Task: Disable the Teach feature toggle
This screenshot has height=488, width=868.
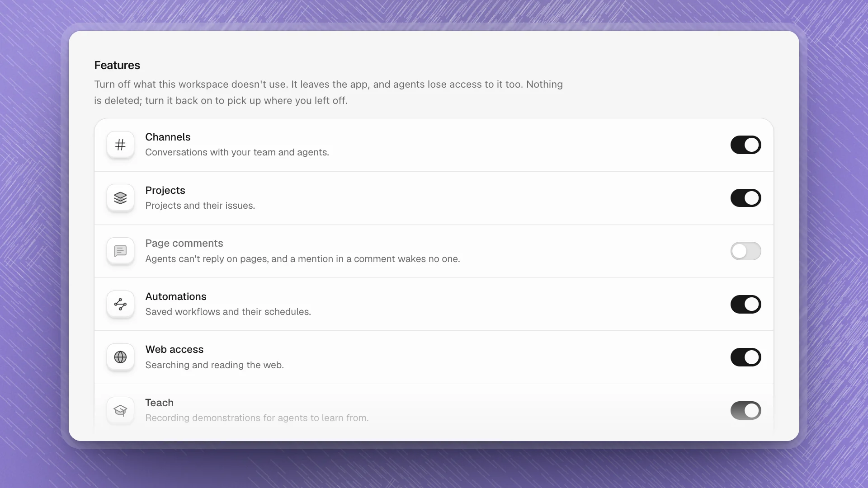Action: [745, 410]
